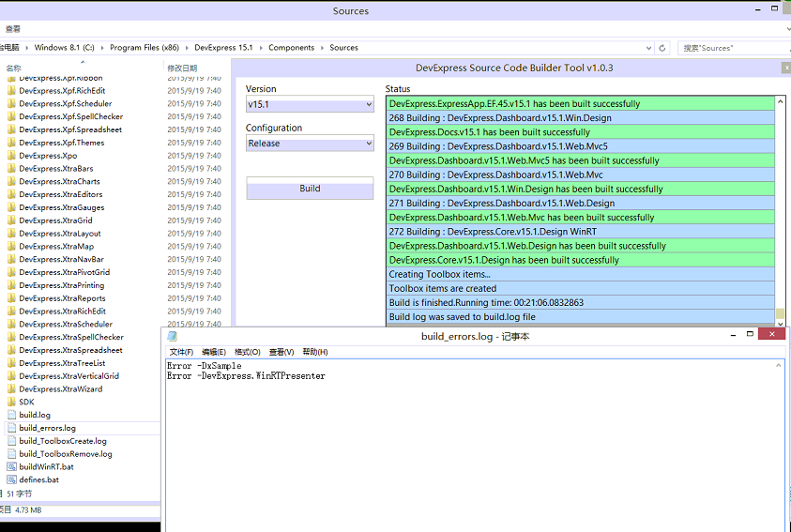Select build_ToolboxCreate.log file name
Viewport: 791px width, 532px height.
[x=63, y=441]
